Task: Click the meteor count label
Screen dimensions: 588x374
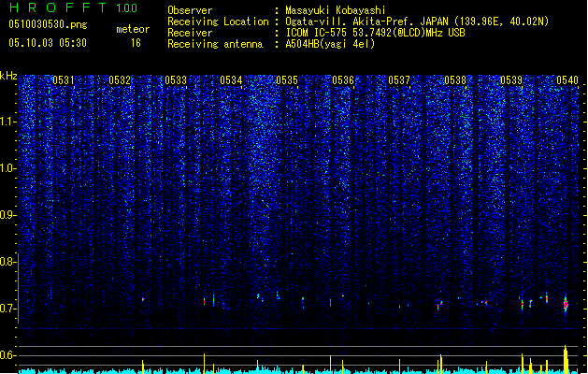Action: click(133, 29)
